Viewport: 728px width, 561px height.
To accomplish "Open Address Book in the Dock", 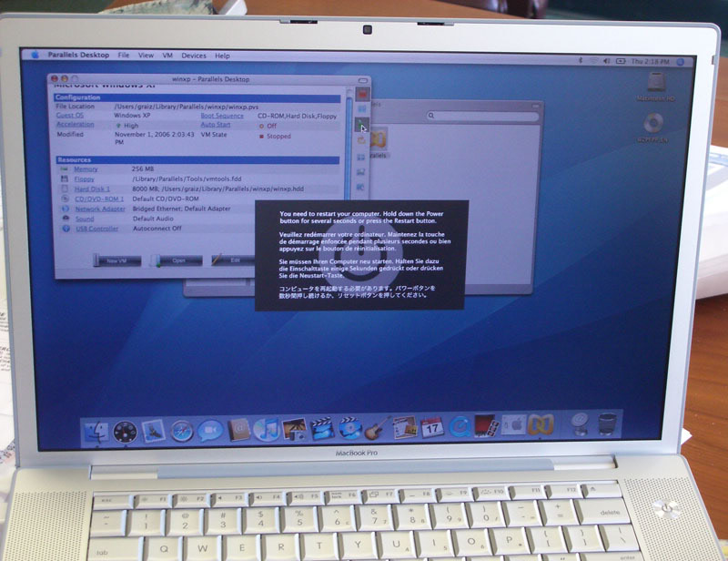I will click(x=238, y=431).
